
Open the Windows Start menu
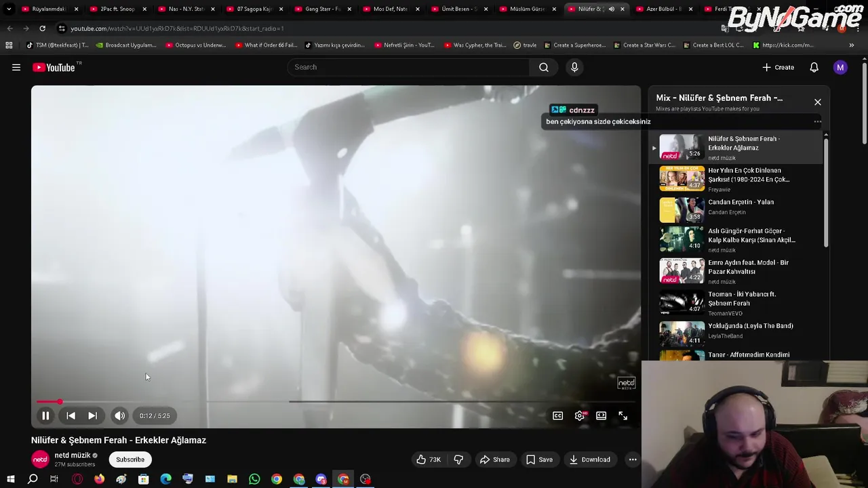pos(10,479)
